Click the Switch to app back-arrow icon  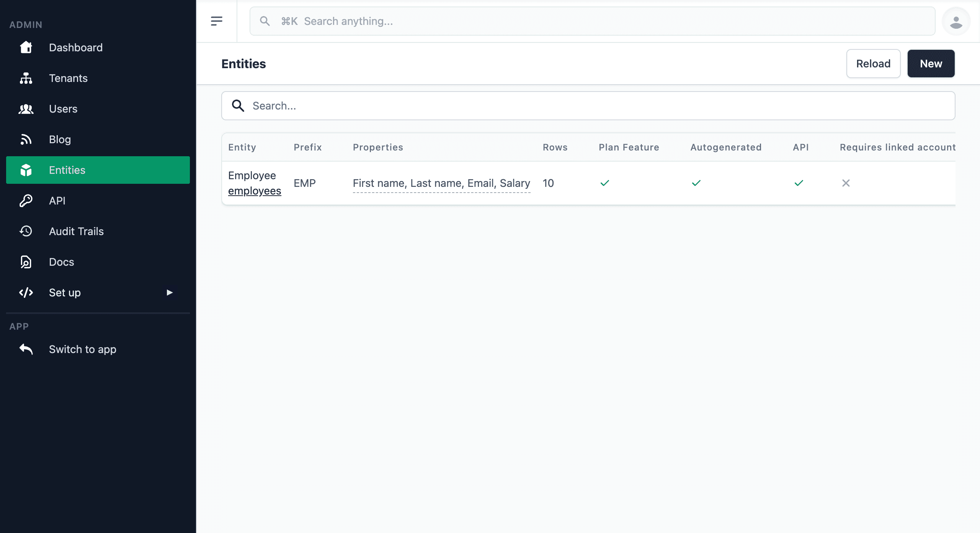[x=26, y=349]
